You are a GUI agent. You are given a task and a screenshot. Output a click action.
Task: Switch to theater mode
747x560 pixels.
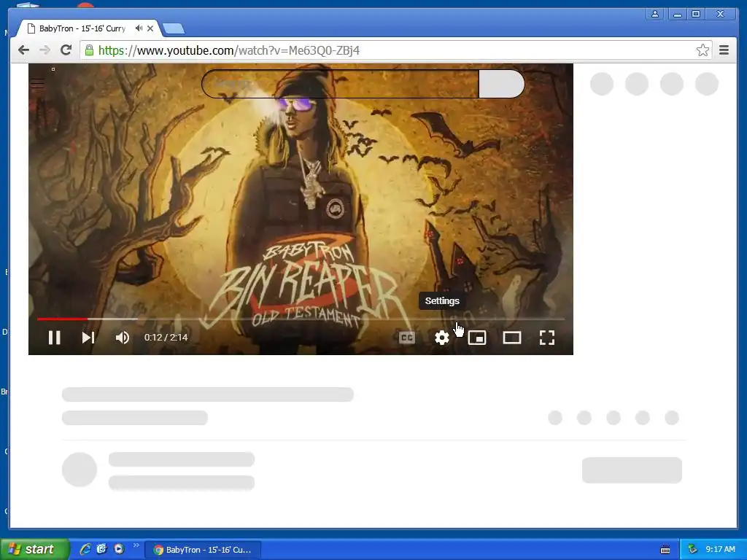(512, 338)
